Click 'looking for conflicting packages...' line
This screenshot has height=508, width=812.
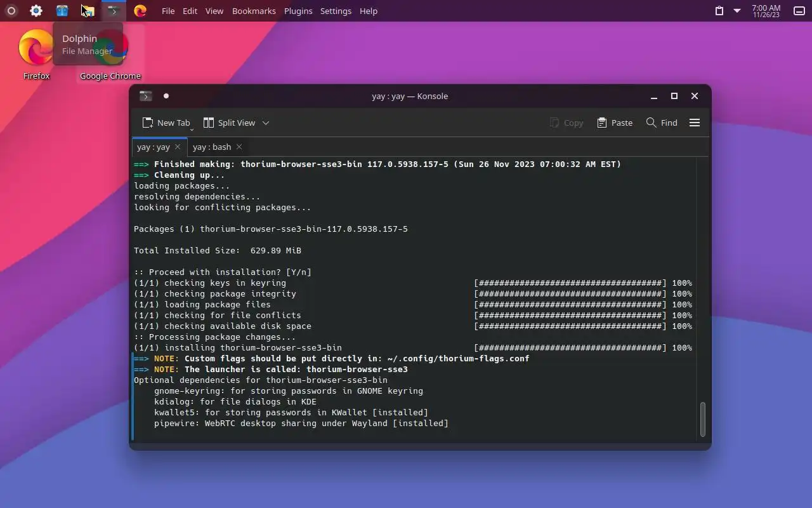(223, 208)
